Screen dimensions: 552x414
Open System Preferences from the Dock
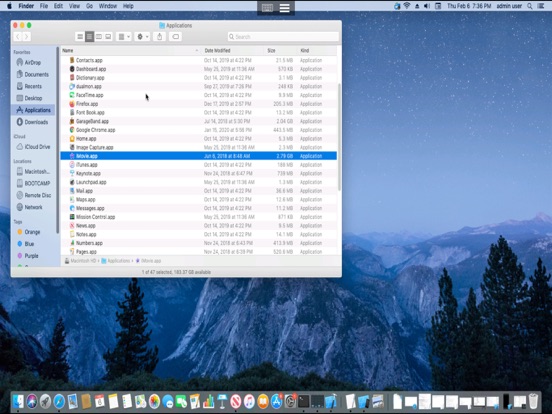290,401
